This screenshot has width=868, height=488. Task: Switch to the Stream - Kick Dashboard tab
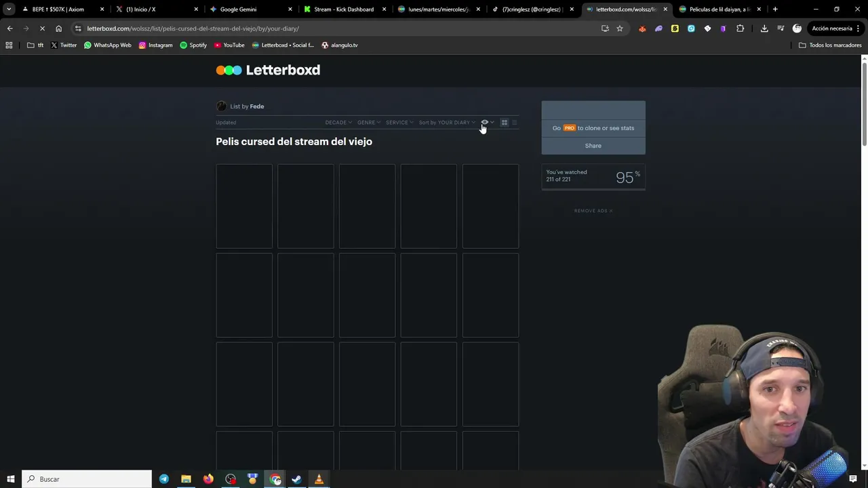click(x=344, y=9)
